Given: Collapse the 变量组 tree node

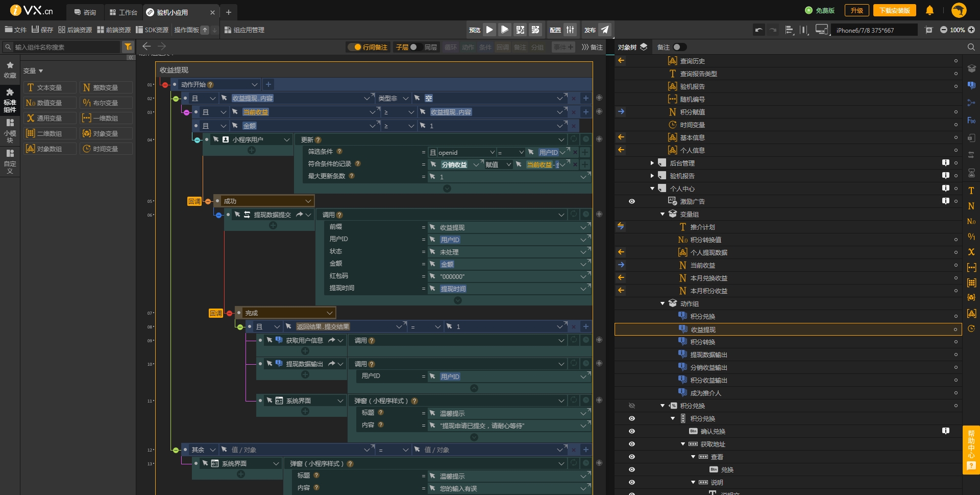Looking at the screenshot, I should [663, 214].
